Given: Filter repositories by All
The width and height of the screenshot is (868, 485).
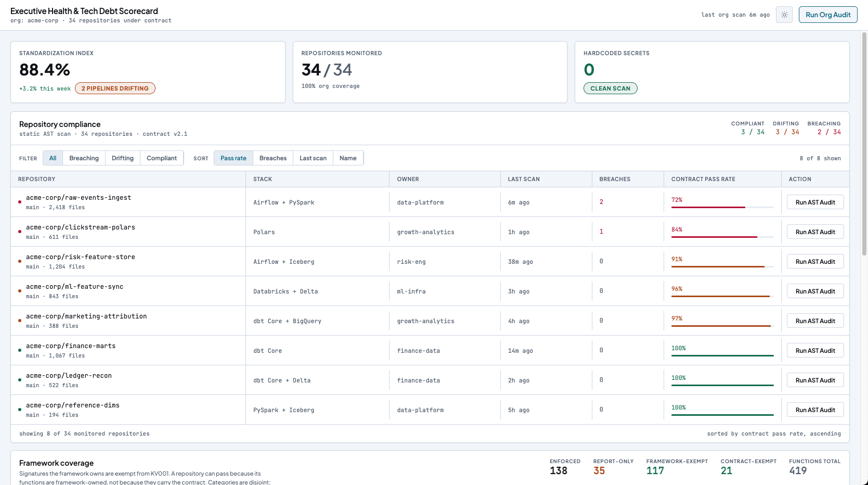Looking at the screenshot, I should pyautogui.click(x=53, y=158).
